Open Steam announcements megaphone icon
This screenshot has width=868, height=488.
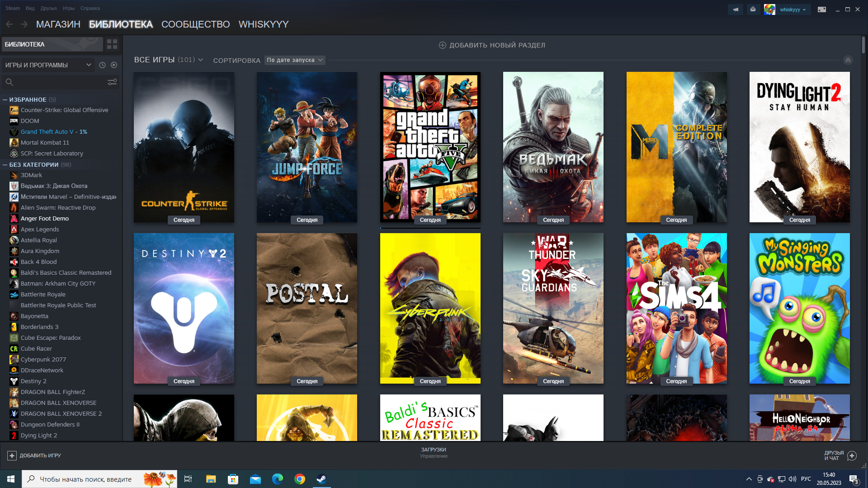click(736, 9)
